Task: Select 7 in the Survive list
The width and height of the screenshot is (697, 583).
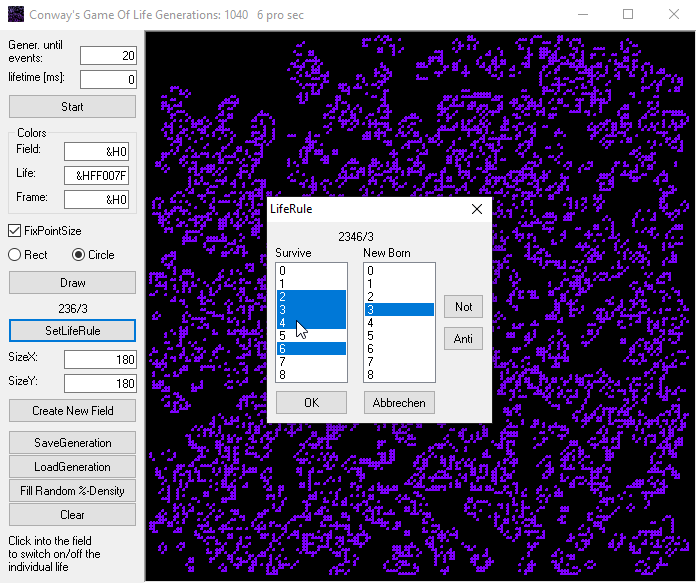Action: (311, 361)
